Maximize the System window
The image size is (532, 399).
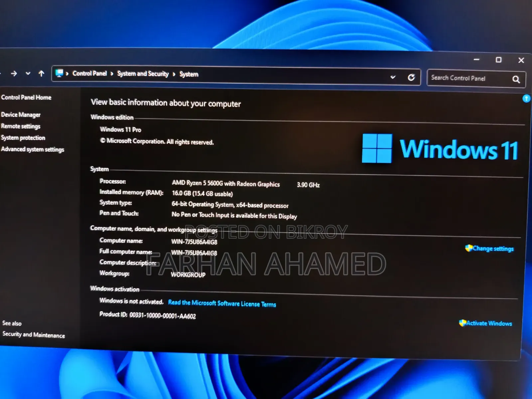[x=498, y=60]
